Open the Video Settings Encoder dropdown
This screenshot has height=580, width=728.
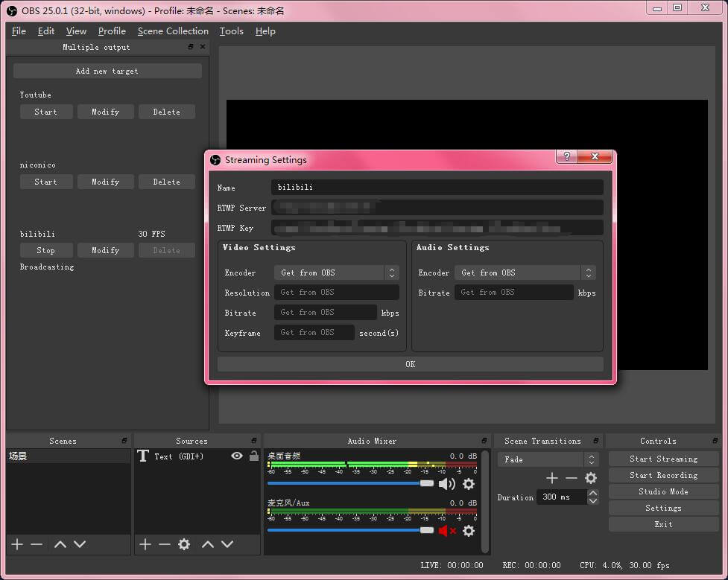[x=392, y=272]
